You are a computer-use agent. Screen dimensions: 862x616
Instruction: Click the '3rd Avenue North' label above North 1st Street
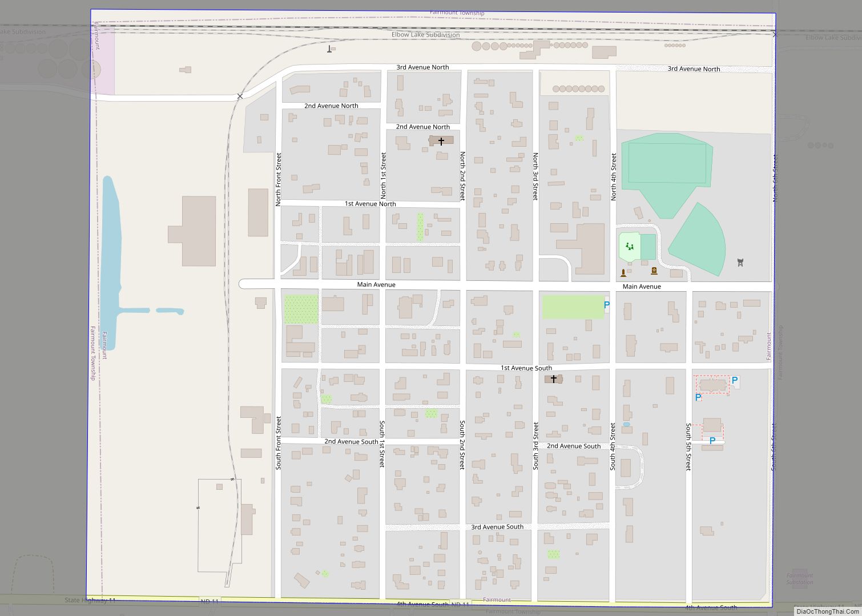(x=422, y=67)
